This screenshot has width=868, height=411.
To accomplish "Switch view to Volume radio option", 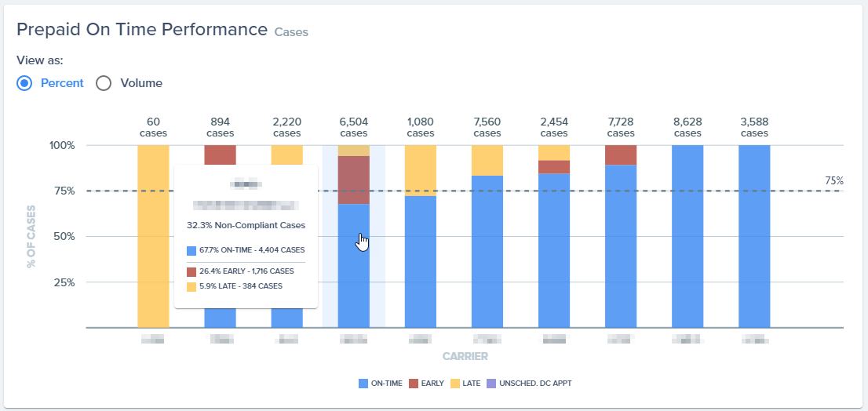I will 104,83.
